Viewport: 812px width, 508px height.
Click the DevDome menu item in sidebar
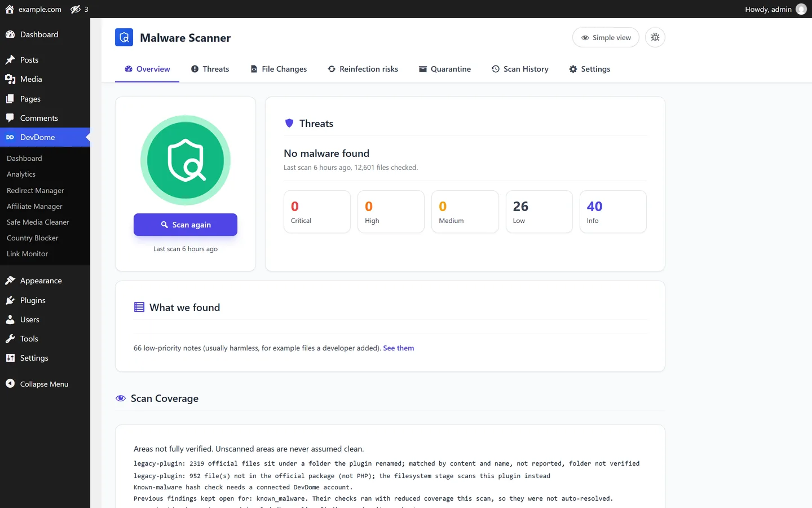[x=45, y=137]
